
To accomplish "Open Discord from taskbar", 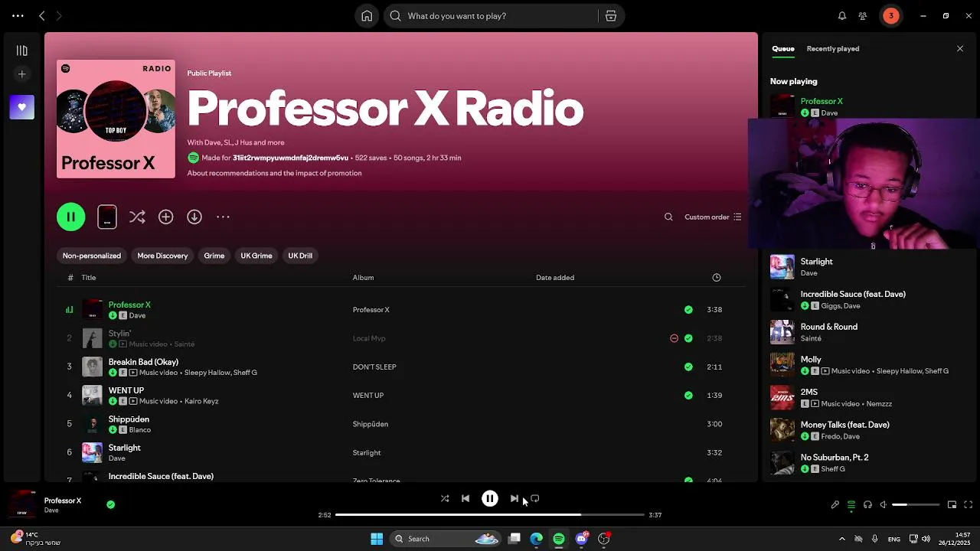I will point(581,539).
